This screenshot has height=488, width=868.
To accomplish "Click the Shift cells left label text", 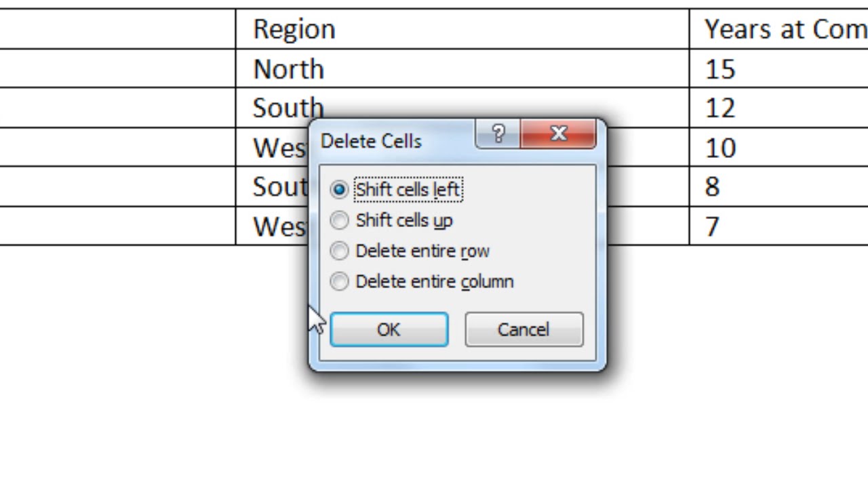I will pyautogui.click(x=408, y=190).
